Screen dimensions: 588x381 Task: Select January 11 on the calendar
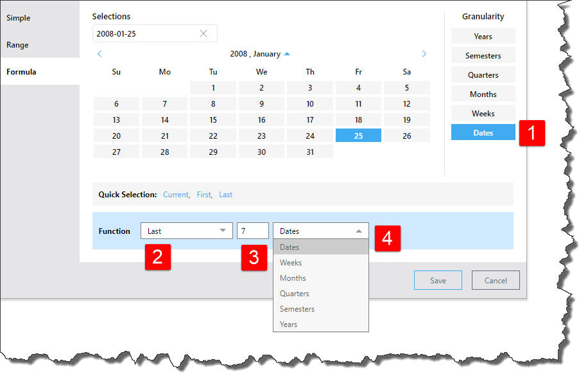tap(358, 103)
